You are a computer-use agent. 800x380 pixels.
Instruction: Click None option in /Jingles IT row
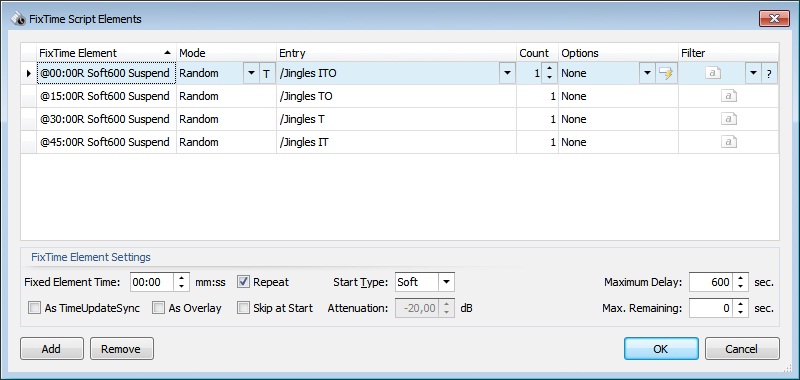(618, 142)
